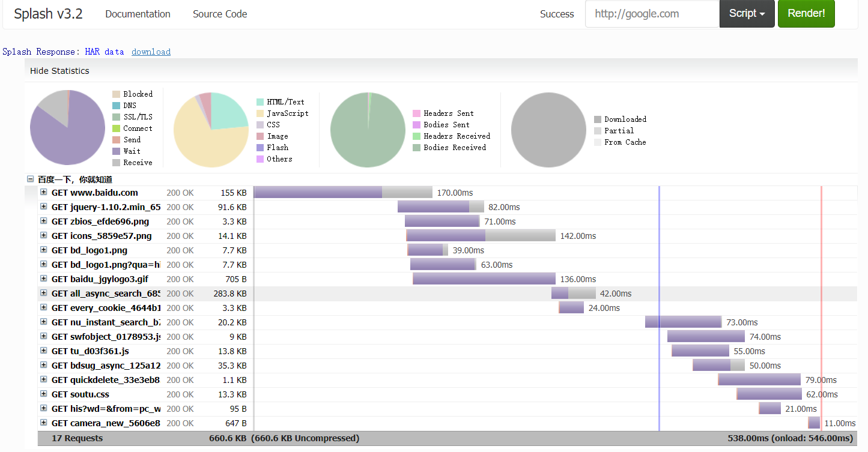Click the HTML/Text legend swatch

(x=260, y=102)
